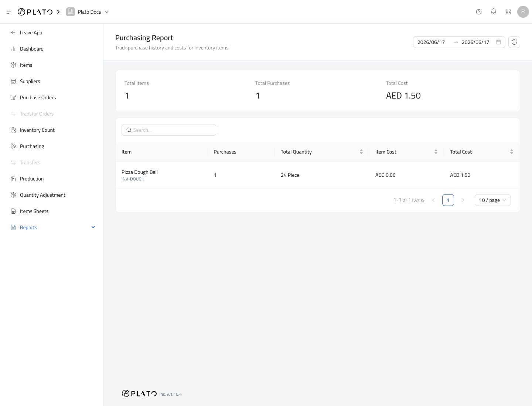
Task: Click the Suppliers store icon
Action: [x=13, y=81]
